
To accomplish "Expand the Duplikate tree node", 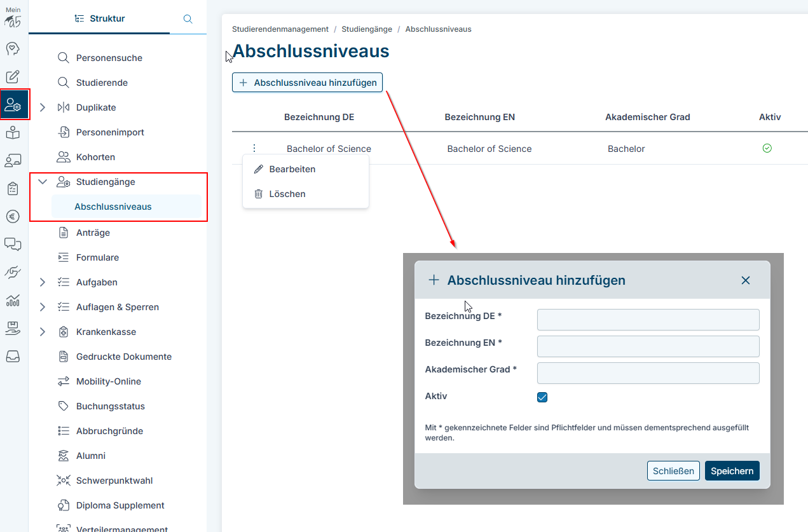I will point(43,107).
